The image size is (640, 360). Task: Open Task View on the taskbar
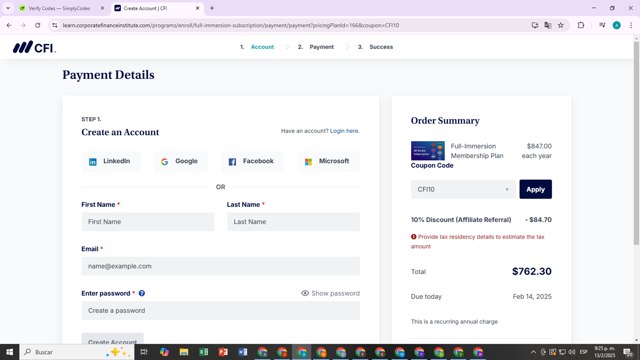click(144, 352)
